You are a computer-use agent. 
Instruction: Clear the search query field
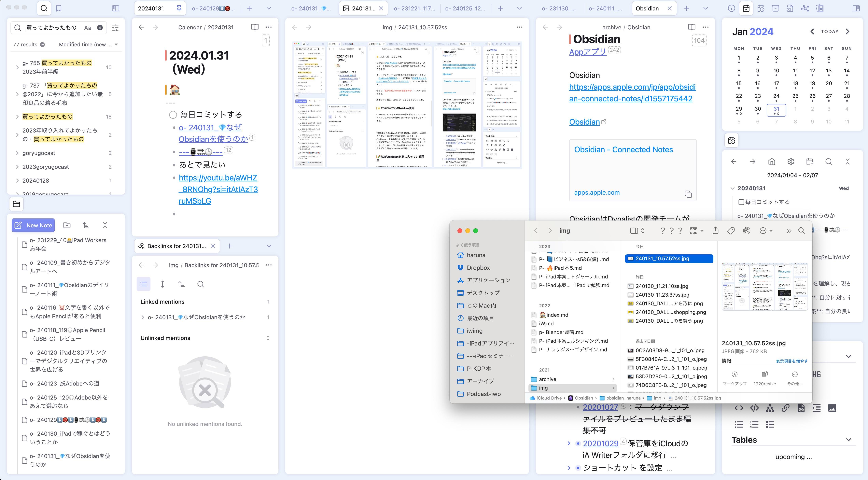tap(100, 28)
